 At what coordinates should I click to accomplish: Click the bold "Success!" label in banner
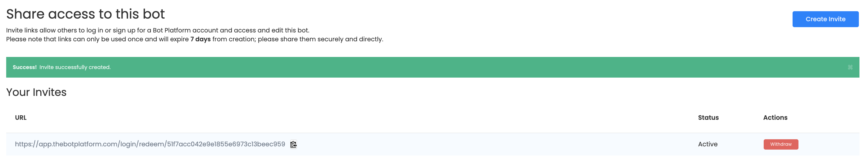click(24, 68)
